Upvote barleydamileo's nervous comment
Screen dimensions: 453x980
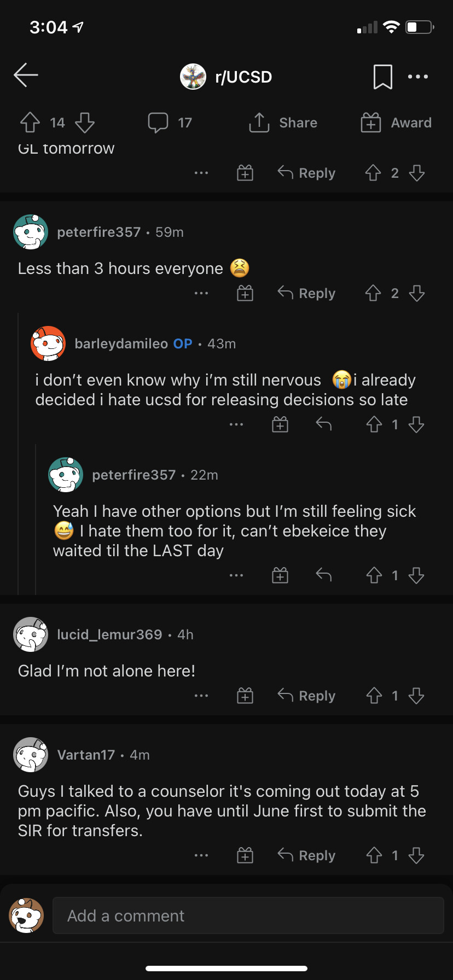click(374, 424)
